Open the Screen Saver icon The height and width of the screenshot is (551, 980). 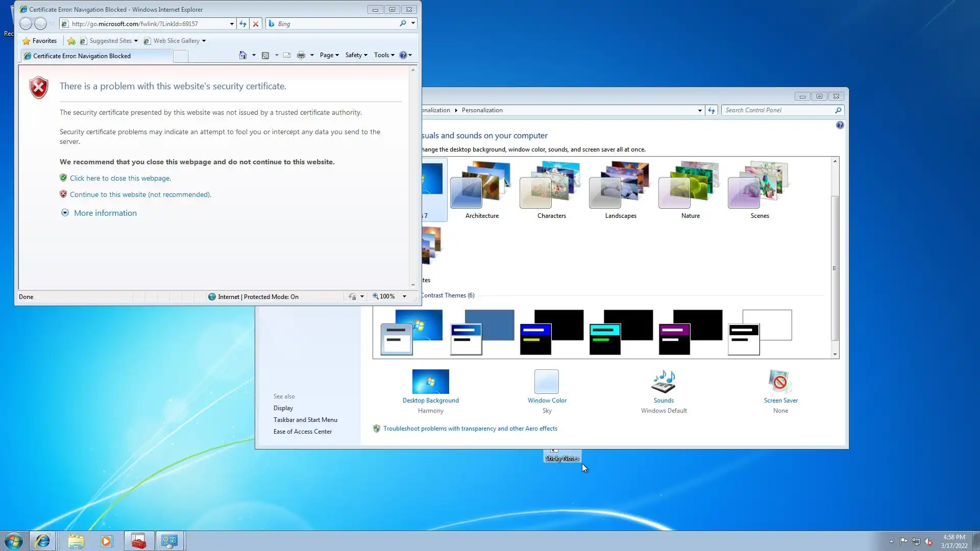tap(780, 382)
